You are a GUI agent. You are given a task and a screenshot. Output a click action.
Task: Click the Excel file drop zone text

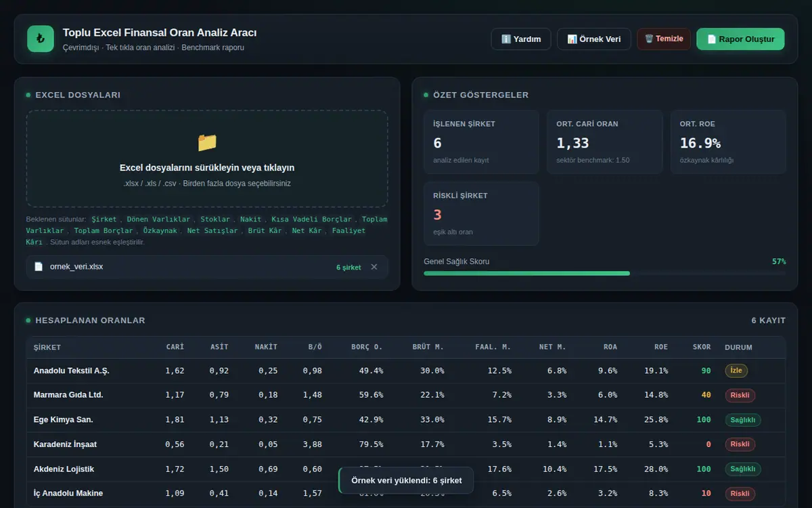207,168
